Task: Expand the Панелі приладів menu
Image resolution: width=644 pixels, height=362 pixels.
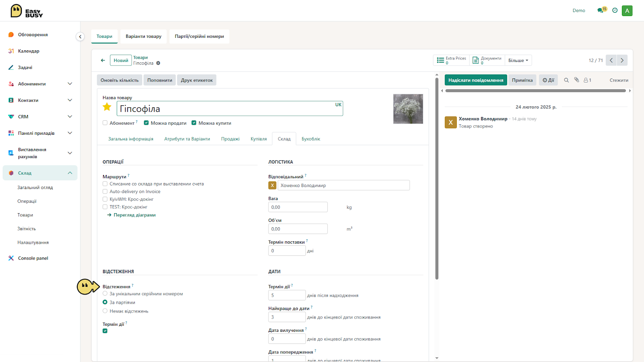Action: coord(70,133)
